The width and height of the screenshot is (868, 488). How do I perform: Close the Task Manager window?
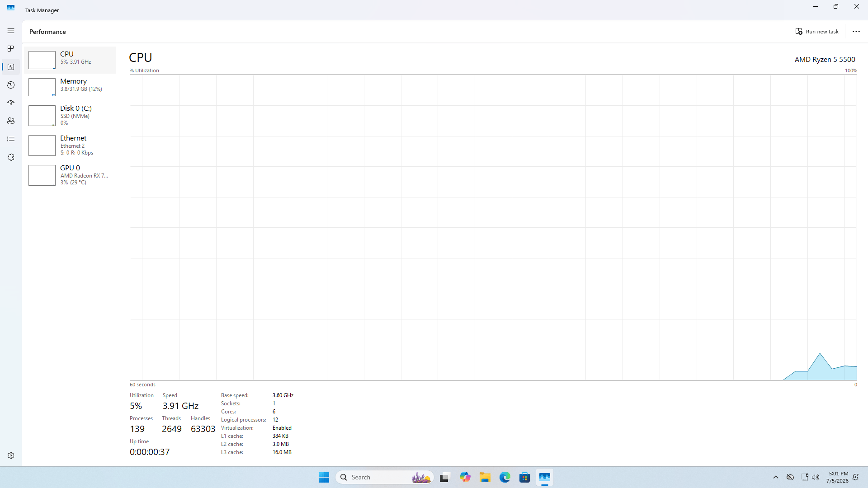(857, 6)
